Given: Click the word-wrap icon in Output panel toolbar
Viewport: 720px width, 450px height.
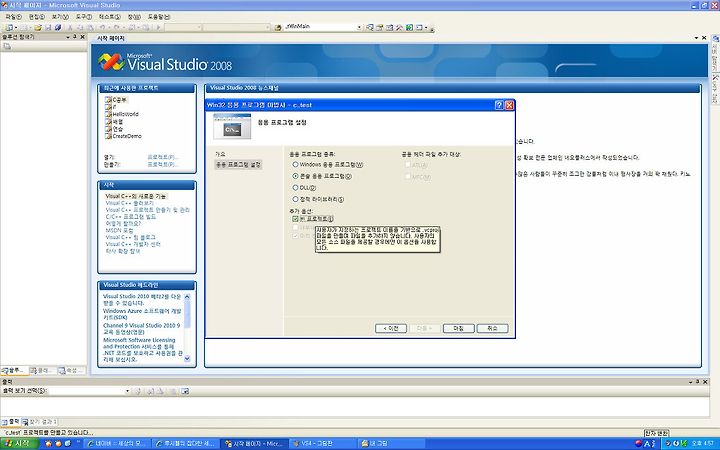Looking at the screenshot, I should [185, 391].
